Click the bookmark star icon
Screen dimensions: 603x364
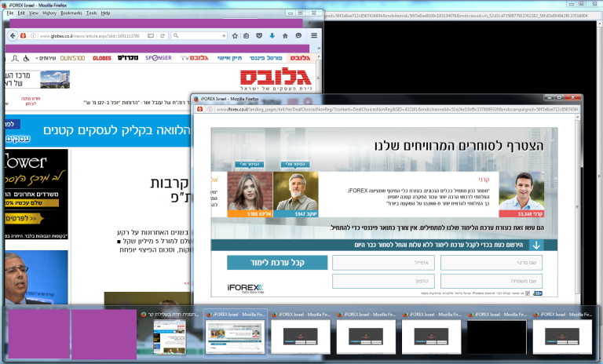coord(235,36)
